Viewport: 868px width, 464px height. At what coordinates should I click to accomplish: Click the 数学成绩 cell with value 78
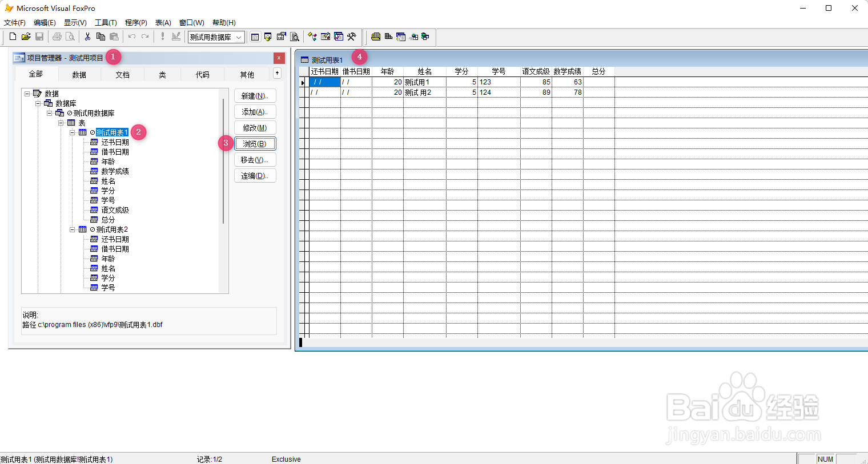click(x=567, y=92)
